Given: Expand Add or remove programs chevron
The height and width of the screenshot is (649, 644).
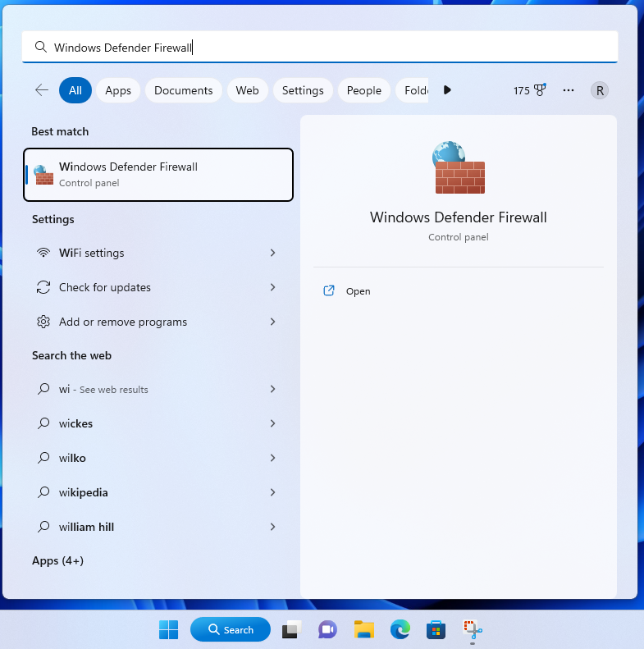Looking at the screenshot, I should pos(272,322).
